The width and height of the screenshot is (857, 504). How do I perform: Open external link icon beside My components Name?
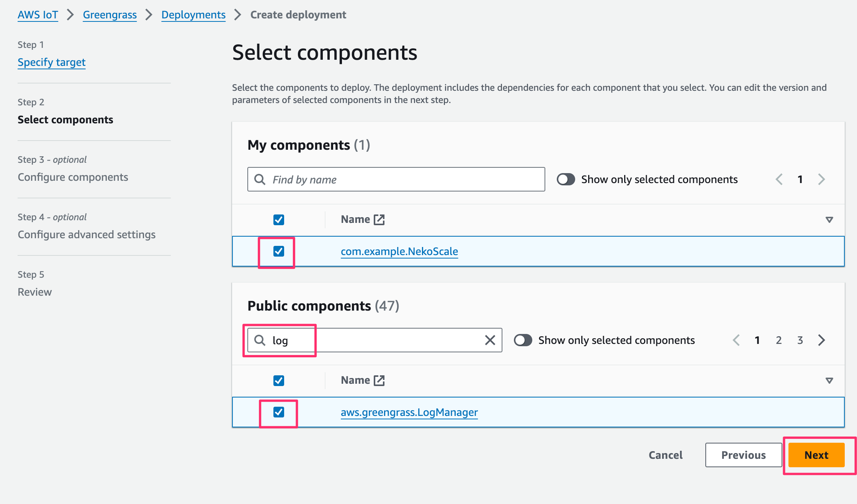pyautogui.click(x=379, y=219)
